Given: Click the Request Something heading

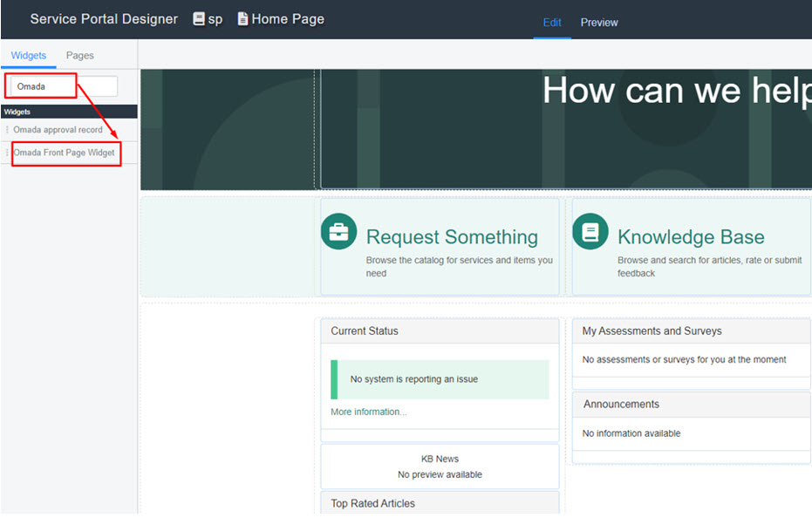Looking at the screenshot, I should click(452, 236).
